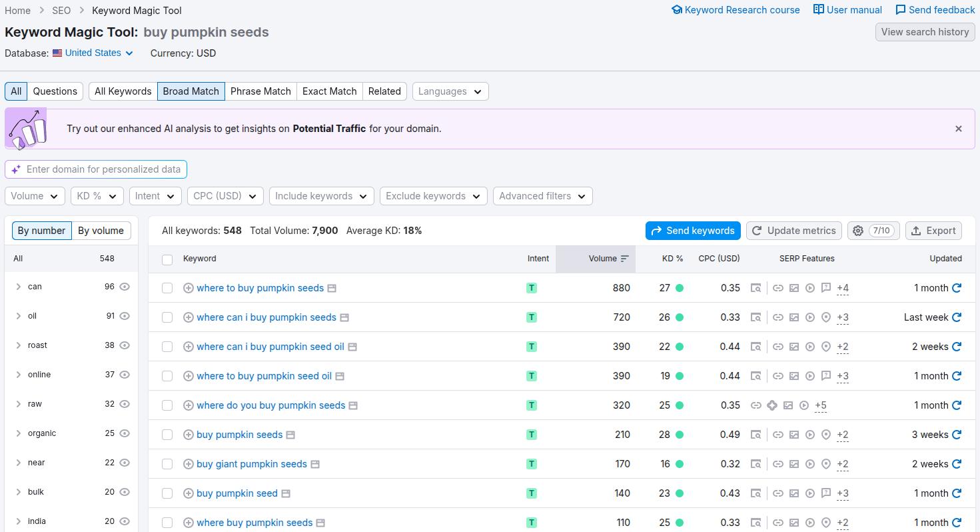Toggle the eye icon next to 'can' group
Screen dimensions: 980x532
125,287
